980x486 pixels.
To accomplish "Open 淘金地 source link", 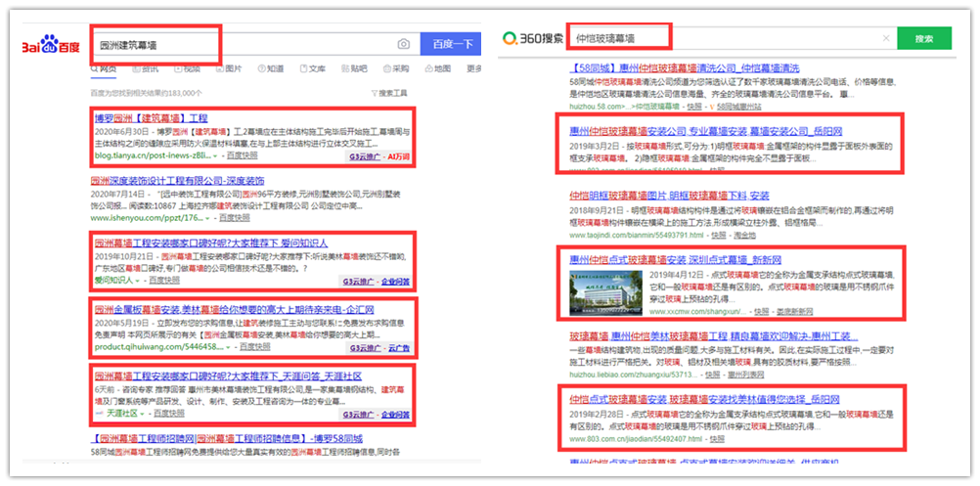I will (x=743, y=235).
